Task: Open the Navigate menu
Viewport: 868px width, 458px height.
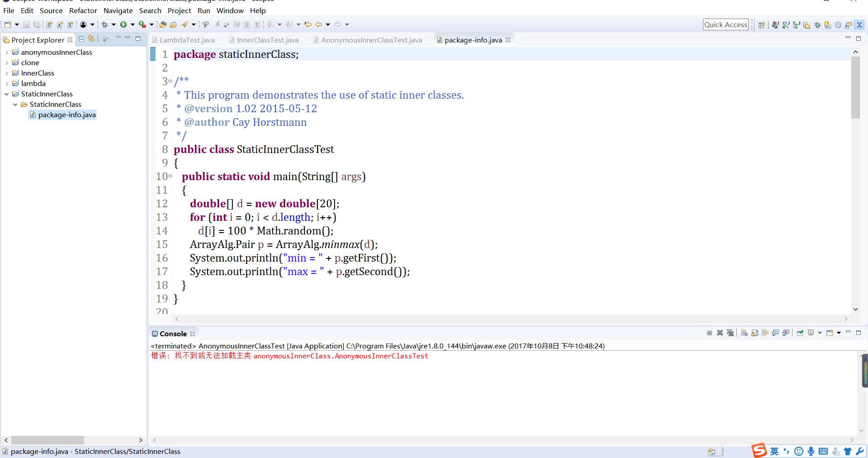Action: [x=118, y=10]
